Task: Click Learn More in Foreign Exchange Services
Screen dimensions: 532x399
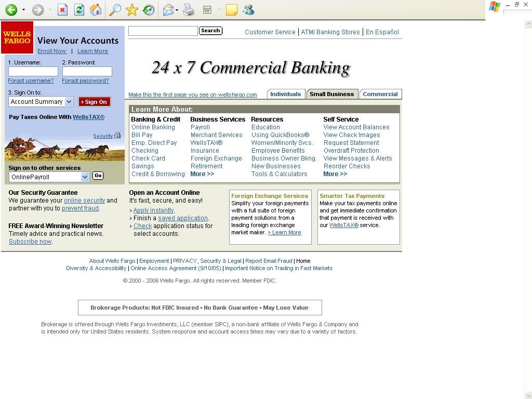Action: tap(284, 232)
